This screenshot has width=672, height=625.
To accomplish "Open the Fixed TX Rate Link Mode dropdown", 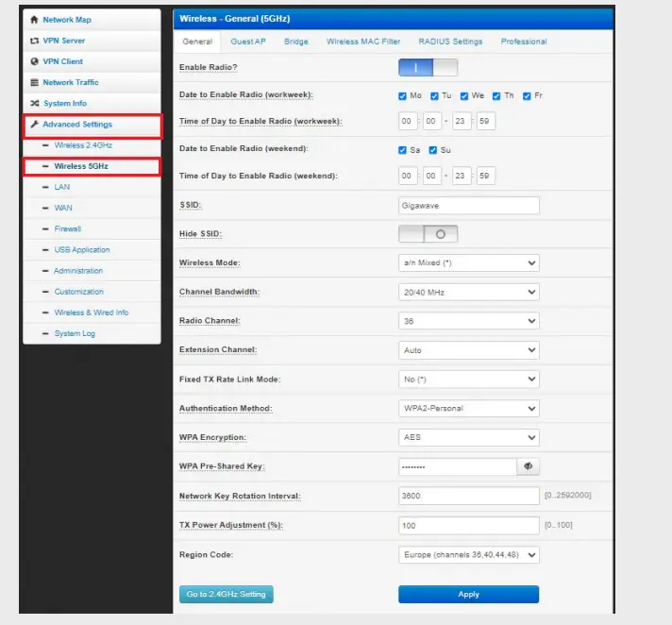I will point(468,380).
